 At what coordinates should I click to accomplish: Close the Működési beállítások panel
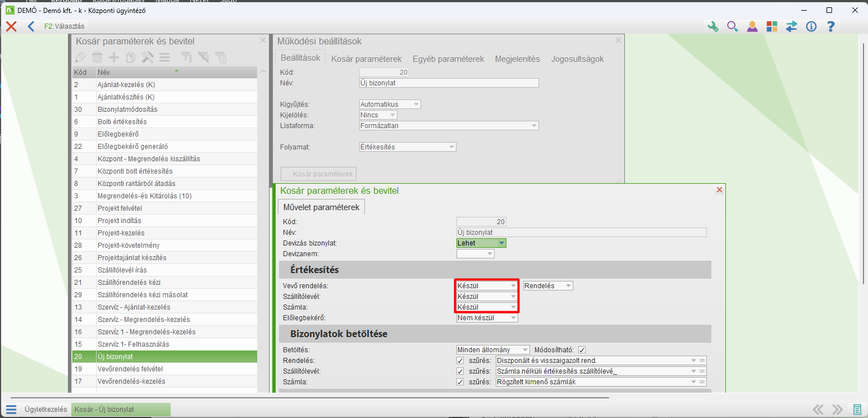point(618,40)
